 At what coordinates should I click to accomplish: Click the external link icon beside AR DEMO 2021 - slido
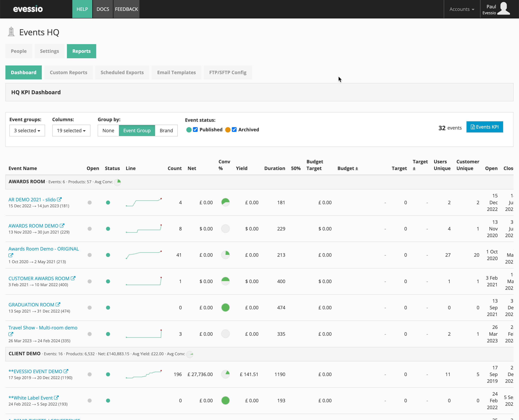point(59,199)
